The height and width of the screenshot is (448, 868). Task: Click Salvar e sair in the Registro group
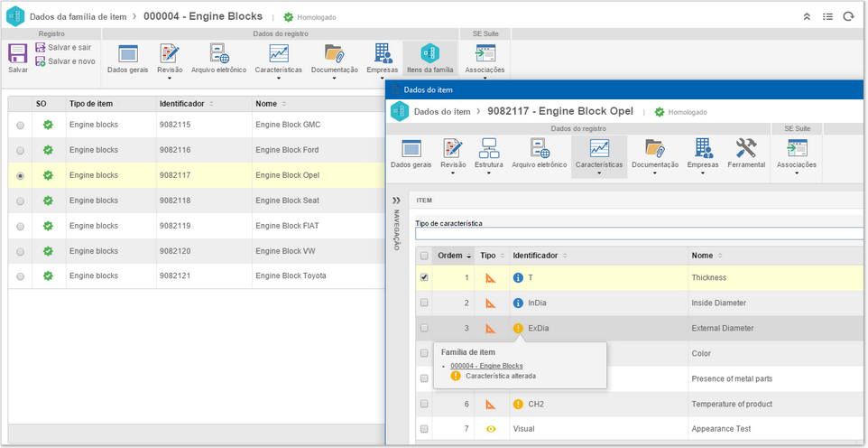63,48
